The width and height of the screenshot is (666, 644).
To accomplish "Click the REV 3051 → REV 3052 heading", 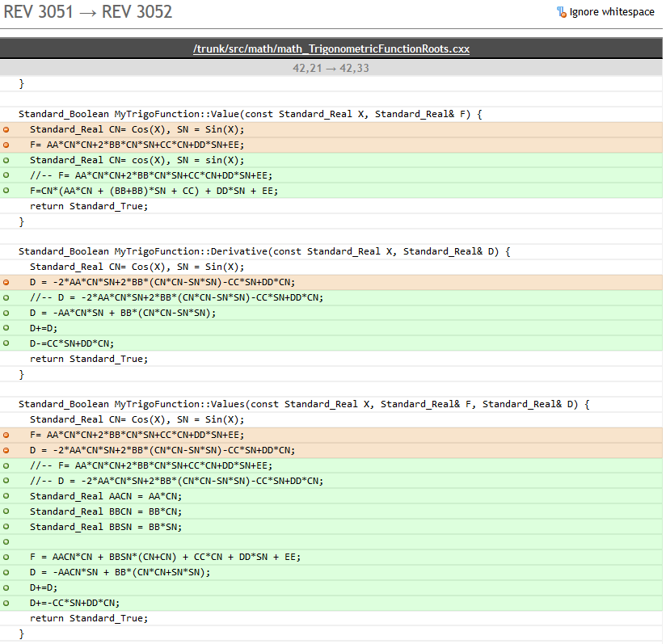I will (88, 13).
